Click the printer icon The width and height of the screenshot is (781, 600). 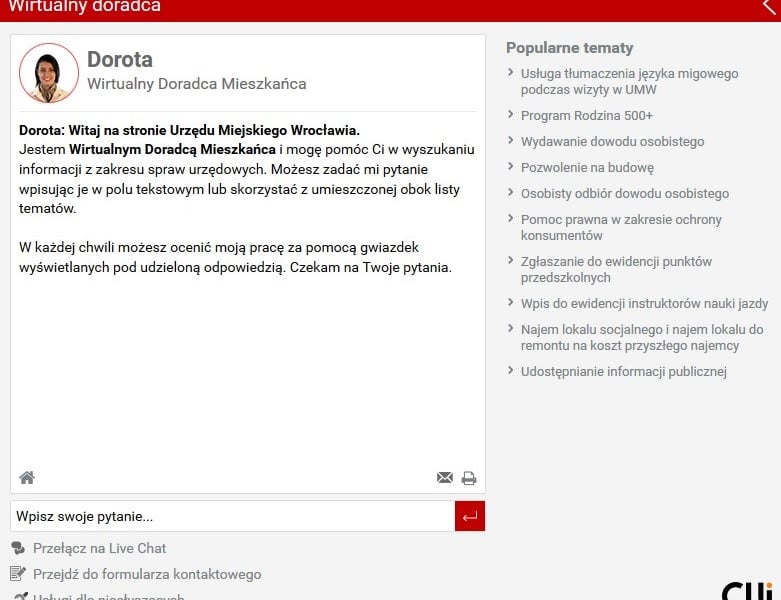469,478
